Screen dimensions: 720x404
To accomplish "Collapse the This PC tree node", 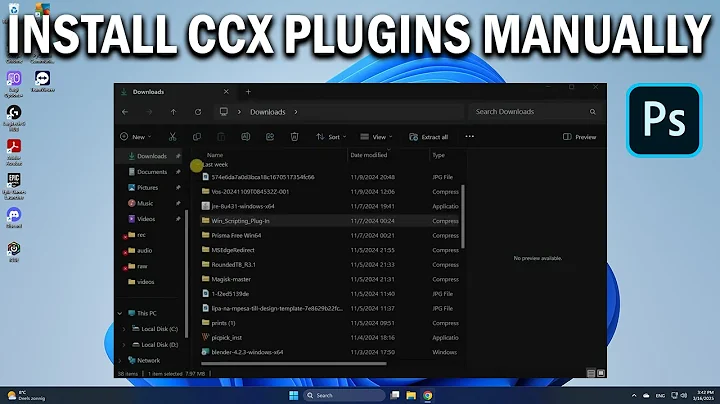I will 120,313.
